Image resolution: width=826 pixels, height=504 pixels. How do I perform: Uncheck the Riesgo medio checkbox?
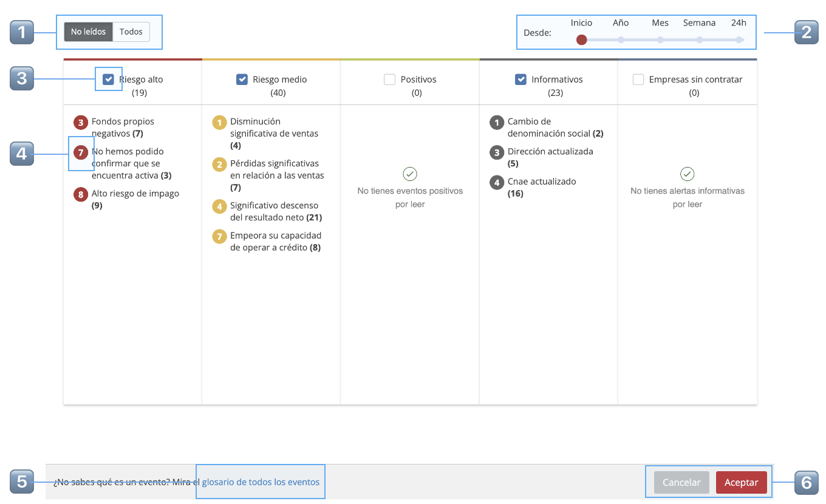coord(242,79)
